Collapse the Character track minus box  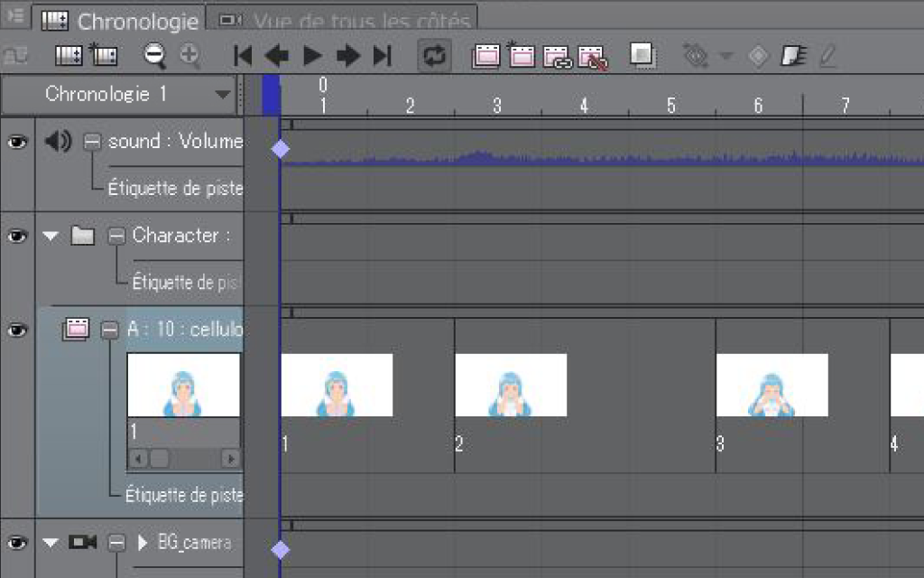(116, 236)
